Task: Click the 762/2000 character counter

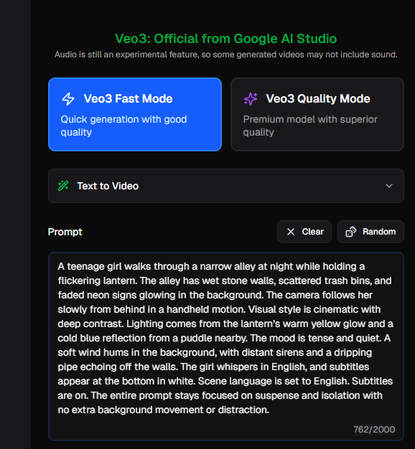Action: (374, 429)
